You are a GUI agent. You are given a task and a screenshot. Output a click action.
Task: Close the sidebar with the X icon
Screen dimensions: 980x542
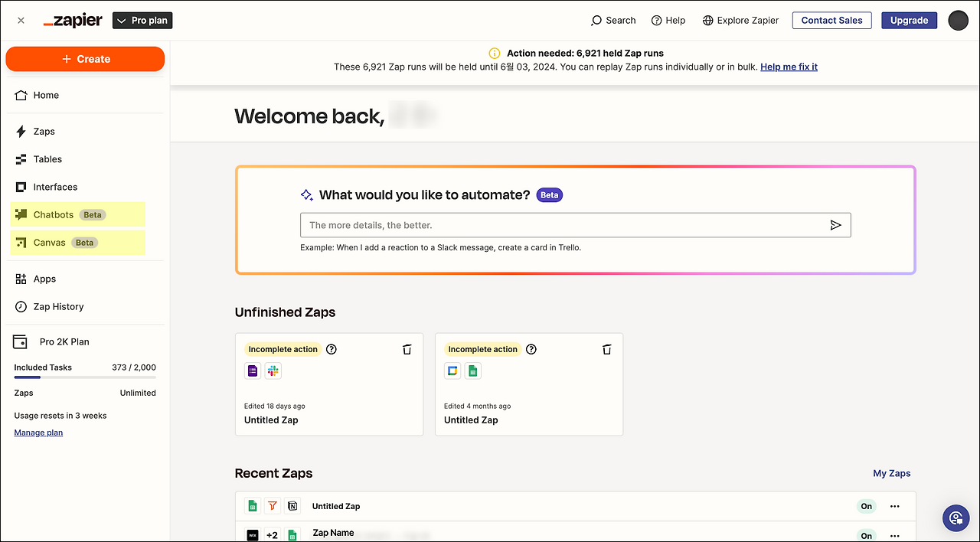[x=21, y=21]
